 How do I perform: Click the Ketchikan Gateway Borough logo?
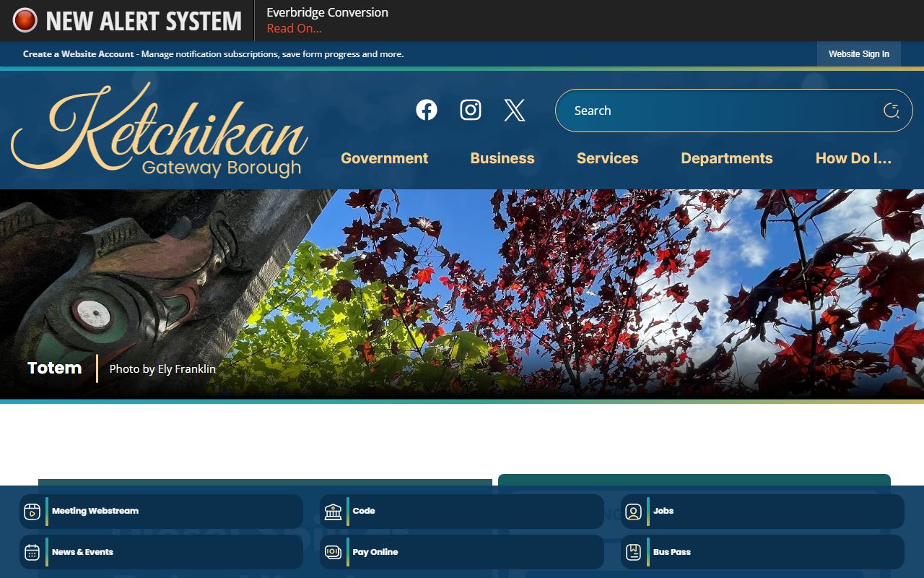coord(160,131)
